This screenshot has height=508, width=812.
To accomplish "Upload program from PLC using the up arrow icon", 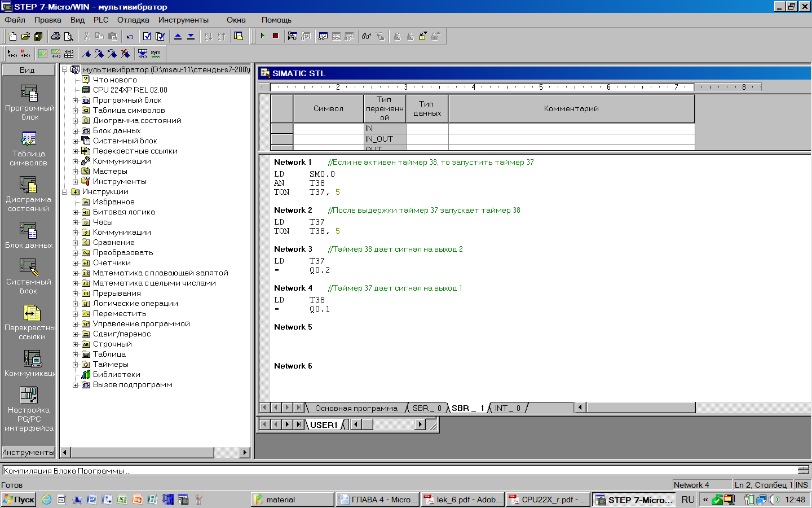I will click(178, 36).
